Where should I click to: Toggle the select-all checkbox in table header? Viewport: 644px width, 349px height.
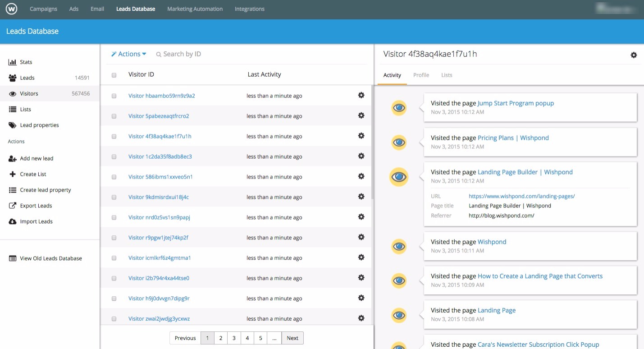coord(114,75)
